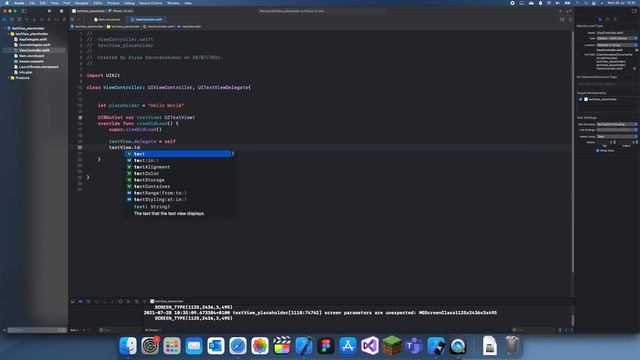Screen dimensions: 640x360
Task: Open the Source Control menu
Action: tap(151, 3)
